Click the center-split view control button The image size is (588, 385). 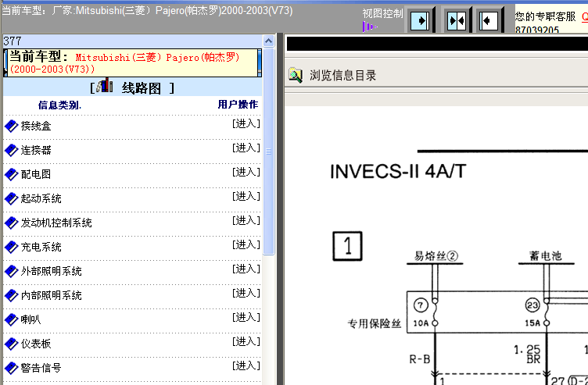coord(457,20)
